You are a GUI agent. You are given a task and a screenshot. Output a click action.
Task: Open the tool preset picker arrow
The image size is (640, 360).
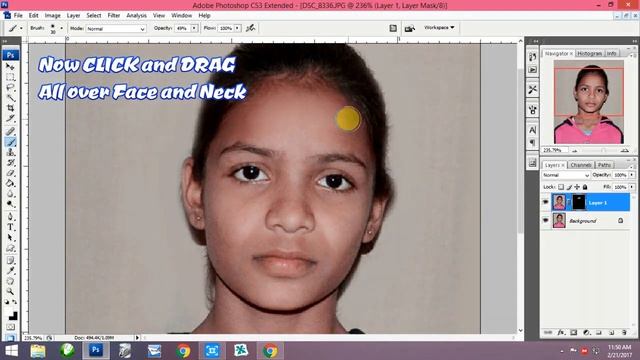pos(21,28)
